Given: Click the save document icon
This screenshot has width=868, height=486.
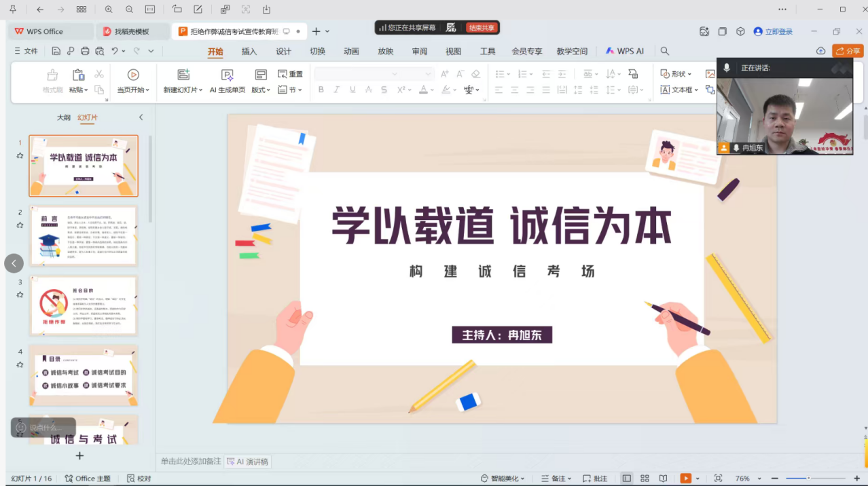Looking at the screenshot, I should pos(56,51).
